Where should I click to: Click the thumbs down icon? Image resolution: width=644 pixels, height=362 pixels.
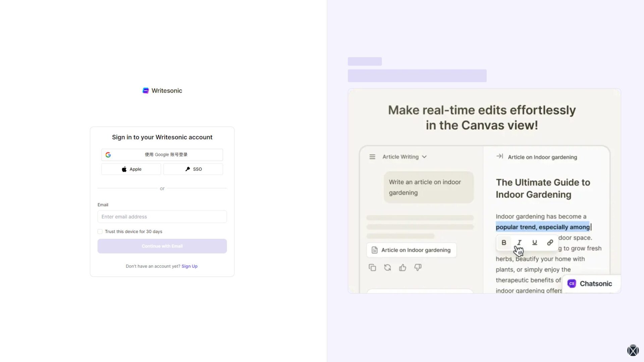point(418,268)
